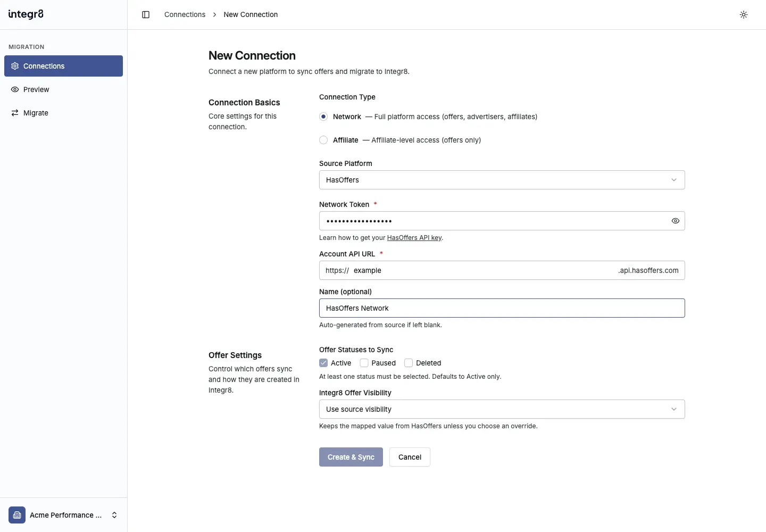This screenshot has width=766, height=532.
Task: Click the "Source Platform" label
Action: tap(346, 163)
